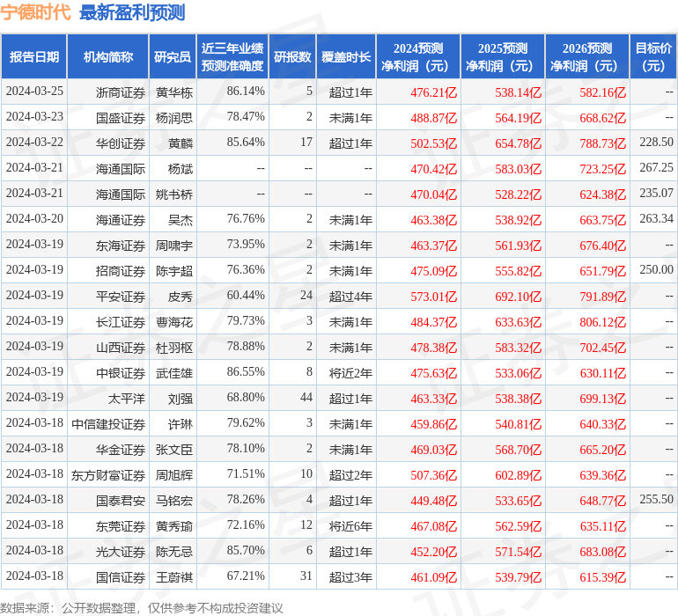The height and width of the screenshot is (616, 678).
Task: Select institution 中银证券
Action: pyautogui.click(x=121, y=373)
